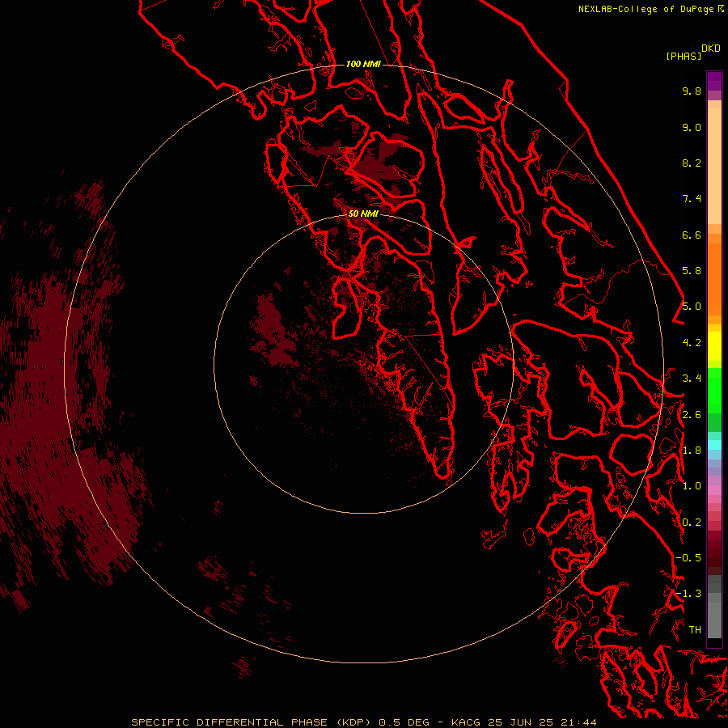Click the TH threshold label
The image size is (728, 728).
point(695,630)
